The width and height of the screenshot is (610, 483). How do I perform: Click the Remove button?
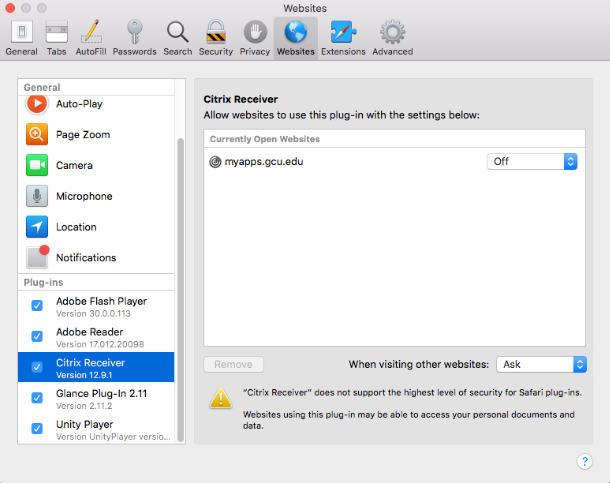click(x=233, y=364)
